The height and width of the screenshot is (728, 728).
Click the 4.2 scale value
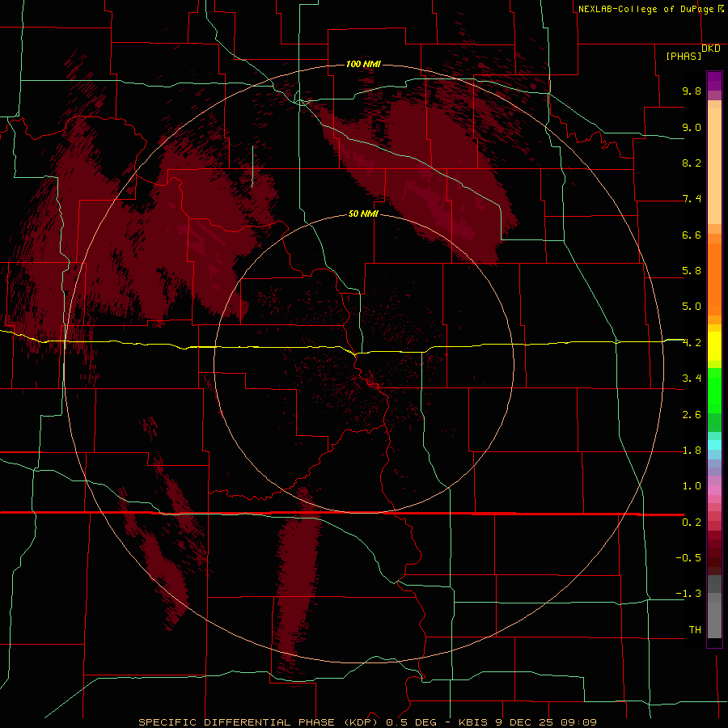pos(692,343)
